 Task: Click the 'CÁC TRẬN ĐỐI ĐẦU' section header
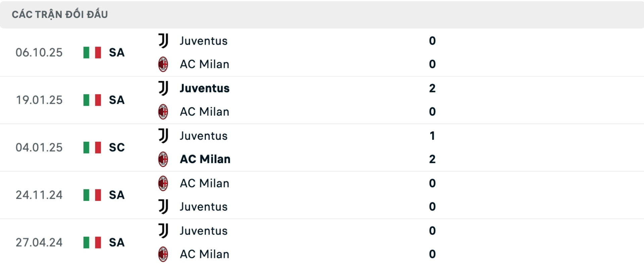(x=60, y=14)
